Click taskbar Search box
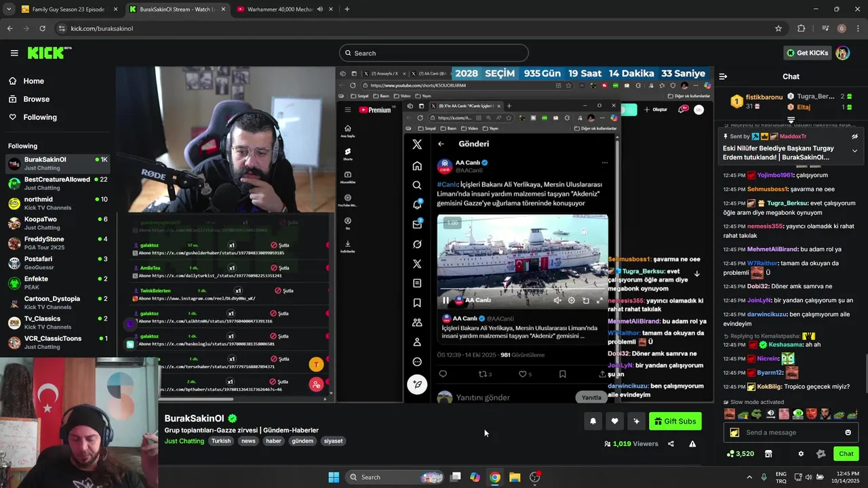The image size is (868, 488). point(395,477)
